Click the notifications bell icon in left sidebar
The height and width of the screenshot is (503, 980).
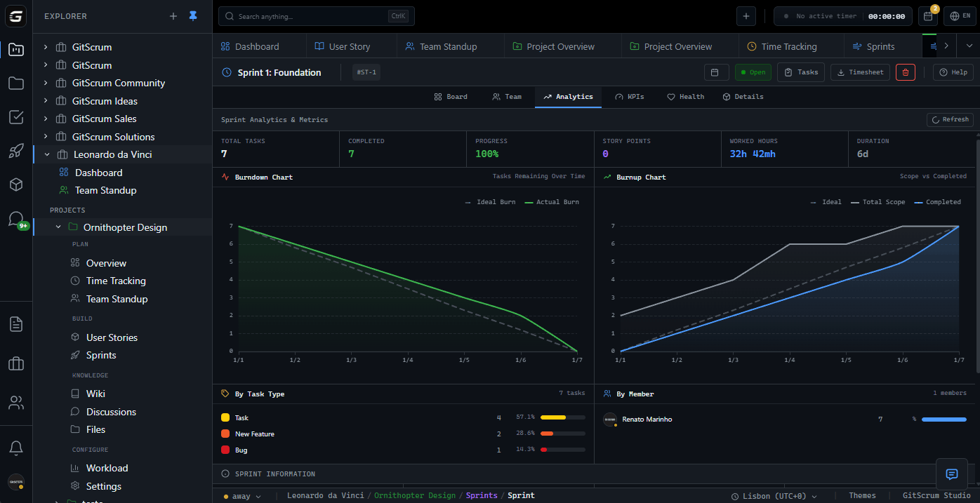(x=15, y=447)
